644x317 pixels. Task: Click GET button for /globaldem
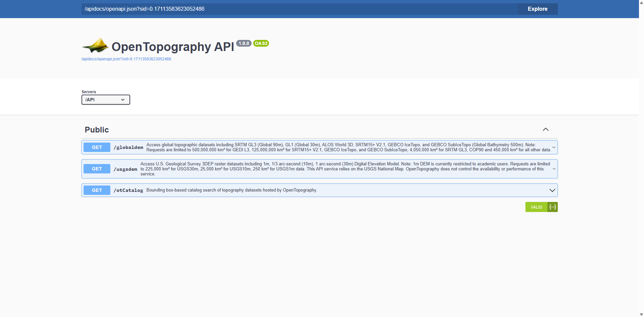click(97, 147)
